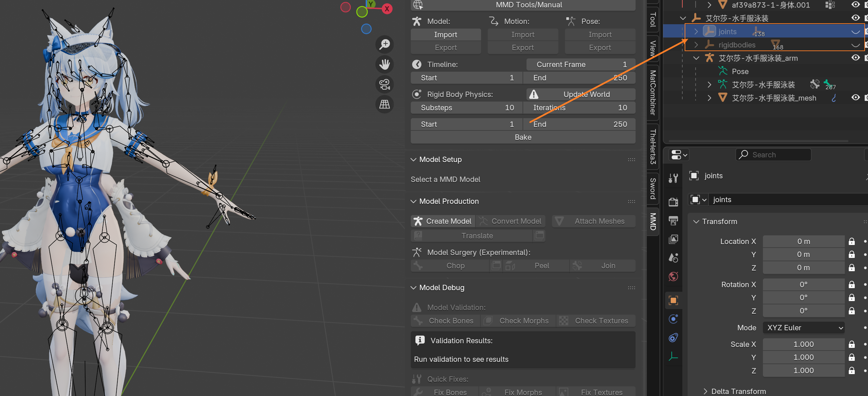Switch to the TheHerta3 sidebar tab
Viewport: 868px width, 396px height.
(x=653, y=146)
